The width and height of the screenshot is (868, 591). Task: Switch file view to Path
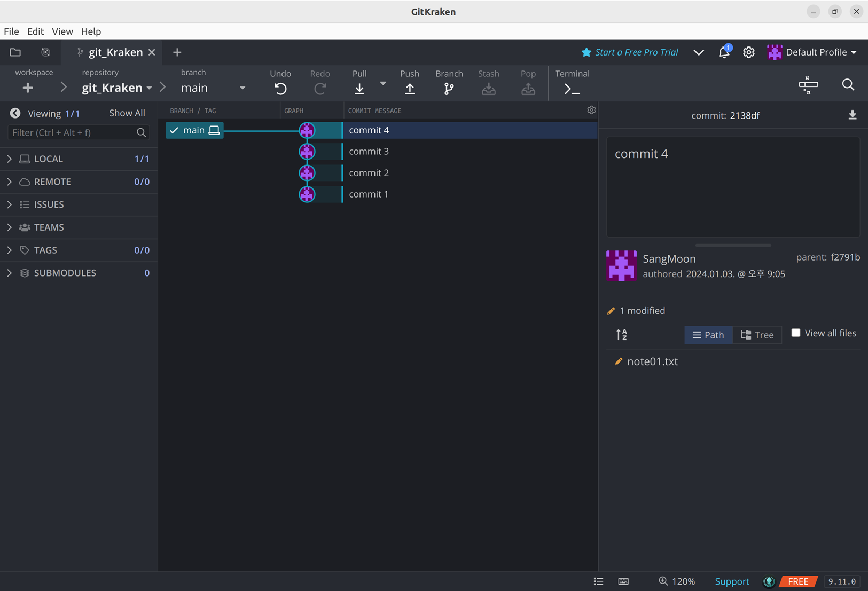coord(708,335)
